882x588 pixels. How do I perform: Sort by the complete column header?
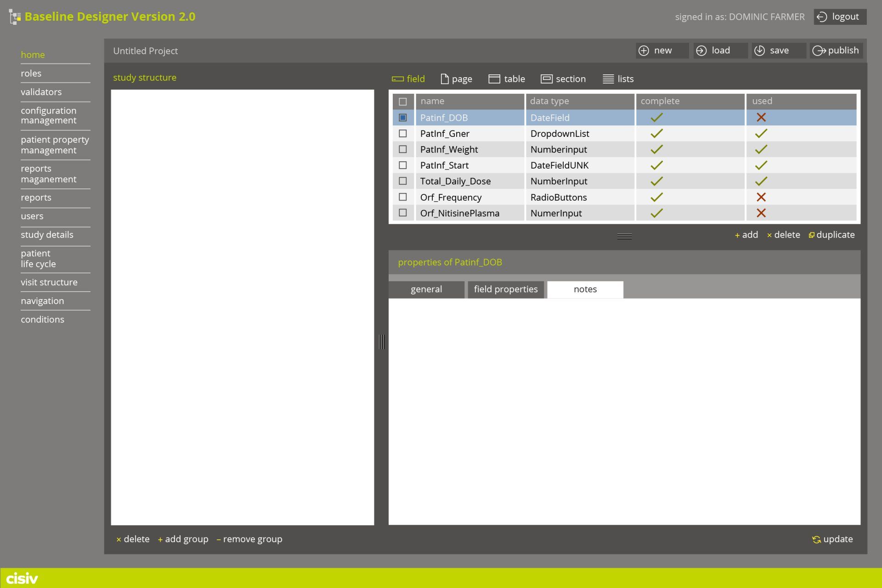coord(690,101)
